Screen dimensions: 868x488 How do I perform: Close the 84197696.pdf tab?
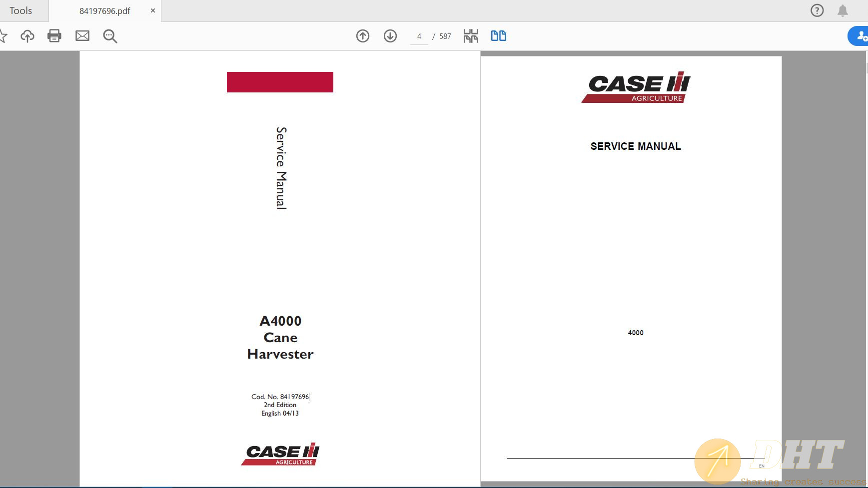[152, 10]
